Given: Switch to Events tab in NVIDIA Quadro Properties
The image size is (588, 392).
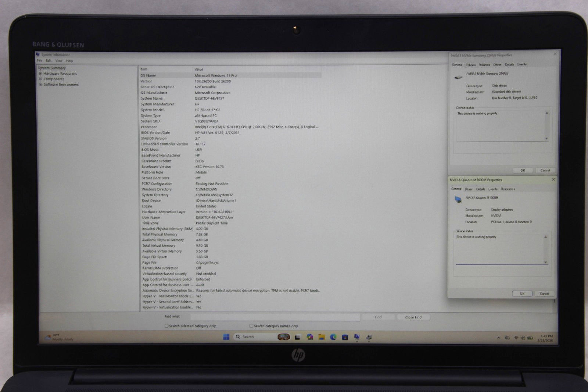Looking at the screenshot, I should (x=493, y=189).
